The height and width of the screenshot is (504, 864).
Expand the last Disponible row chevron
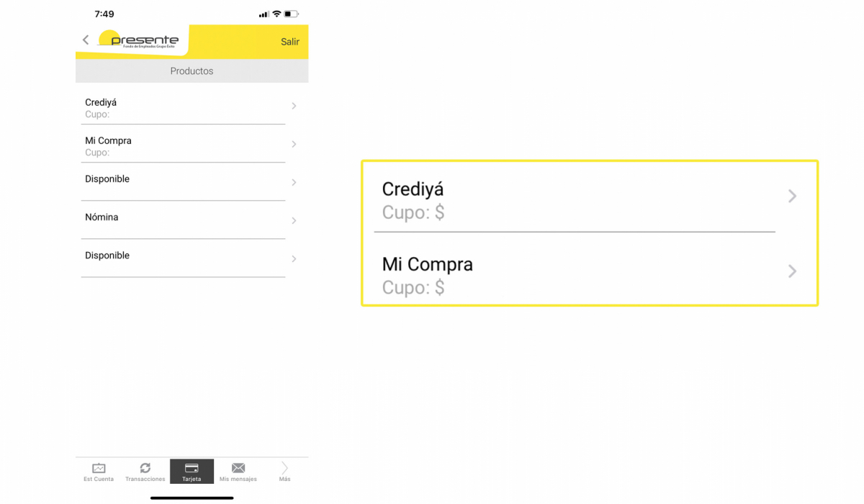coord(294,258)
